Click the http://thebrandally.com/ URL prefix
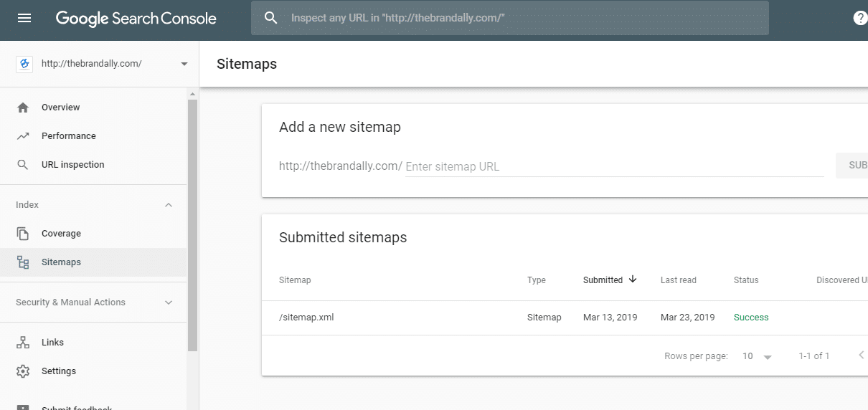The image size is (868, 410). 341,166
